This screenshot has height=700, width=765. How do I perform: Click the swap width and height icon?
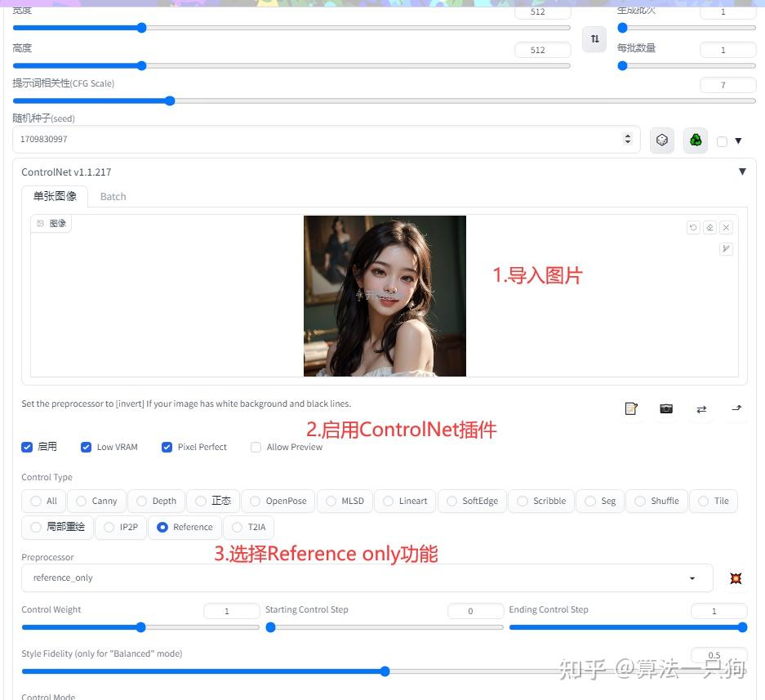[594, 38]
